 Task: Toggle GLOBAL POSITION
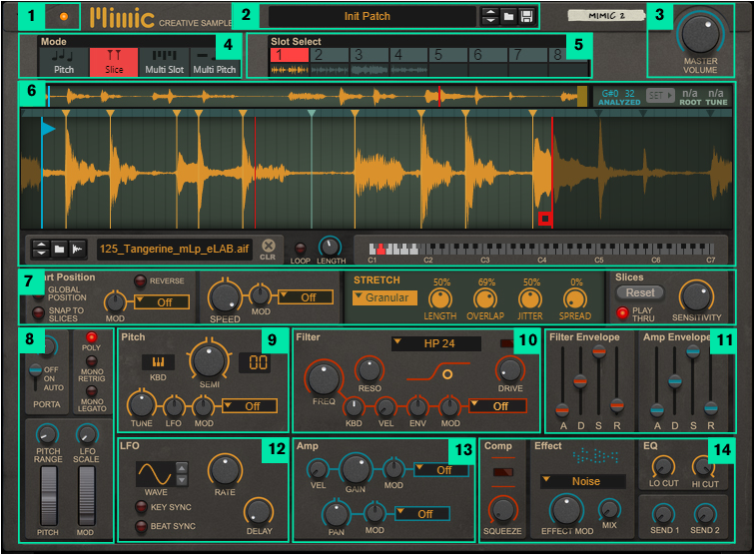(x=39, y=293)
